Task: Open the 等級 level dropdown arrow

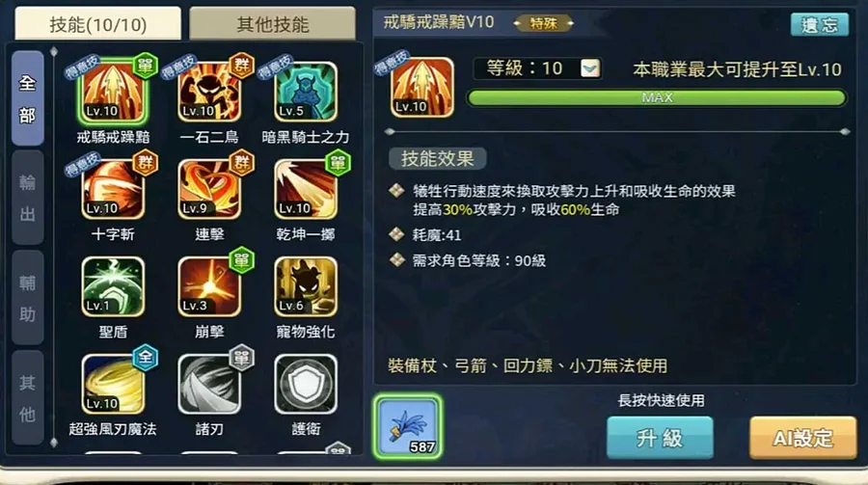Action: 590,68
